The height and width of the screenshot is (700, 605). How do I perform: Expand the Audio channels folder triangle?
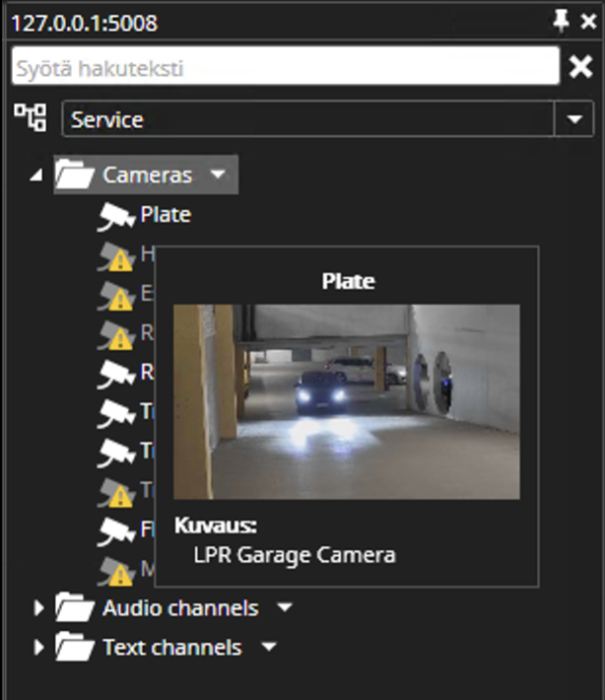pos(38,607)
